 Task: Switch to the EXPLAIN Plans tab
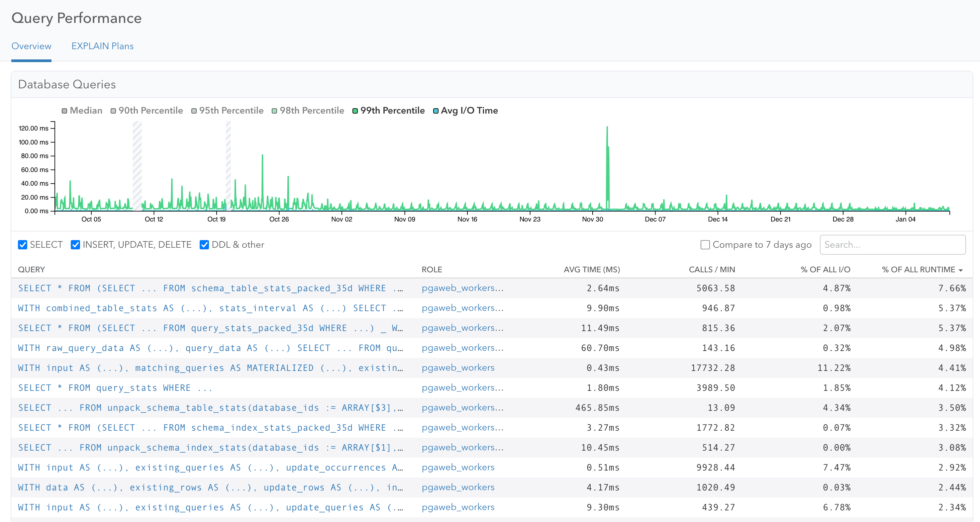tap(102, 46)
